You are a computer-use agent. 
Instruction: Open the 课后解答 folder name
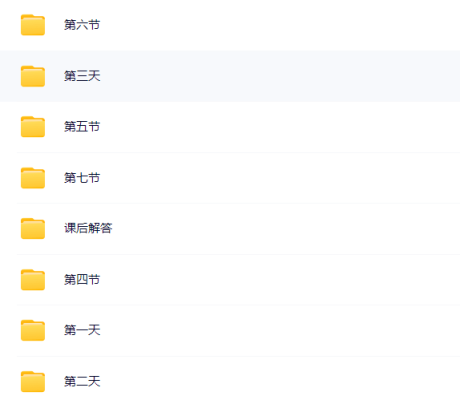click(88, 228)
